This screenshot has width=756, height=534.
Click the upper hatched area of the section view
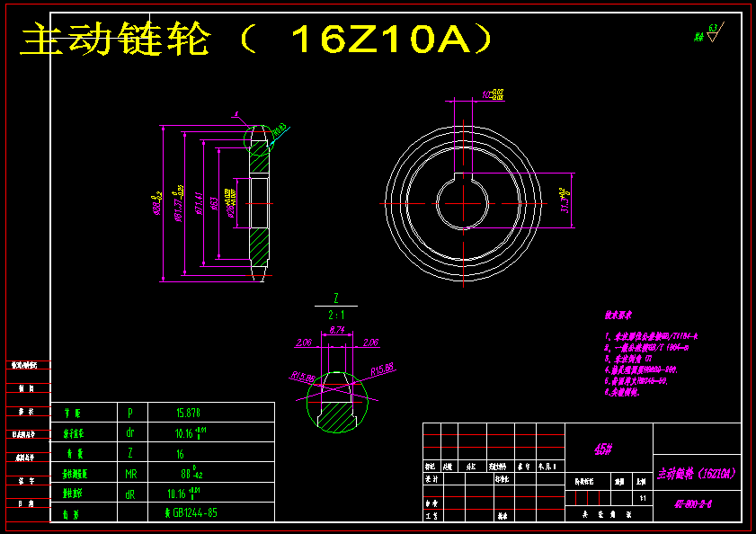260,157
